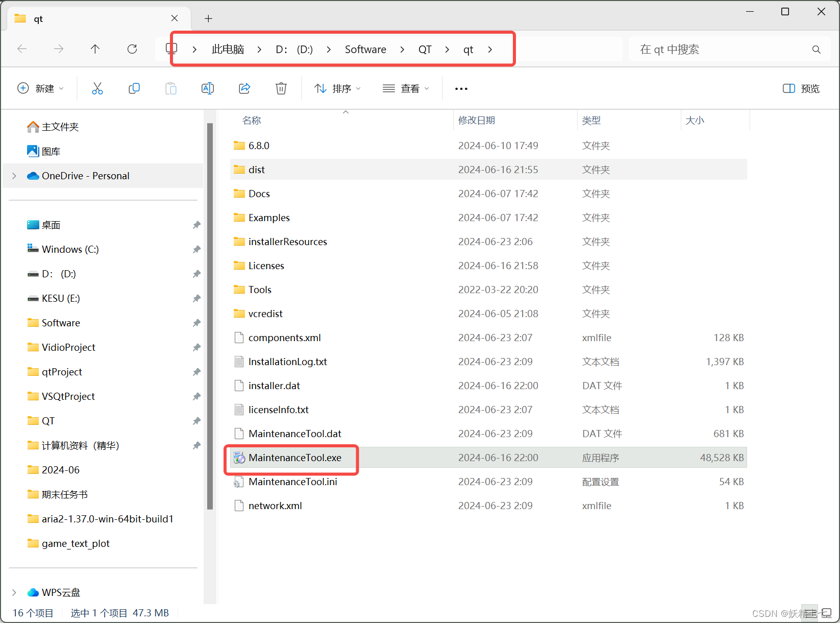Image resolution: width=840 pixels, height=623 pixels.
Task: Open the Home (主文件夹) sidebar item
Action: (53, 127)
